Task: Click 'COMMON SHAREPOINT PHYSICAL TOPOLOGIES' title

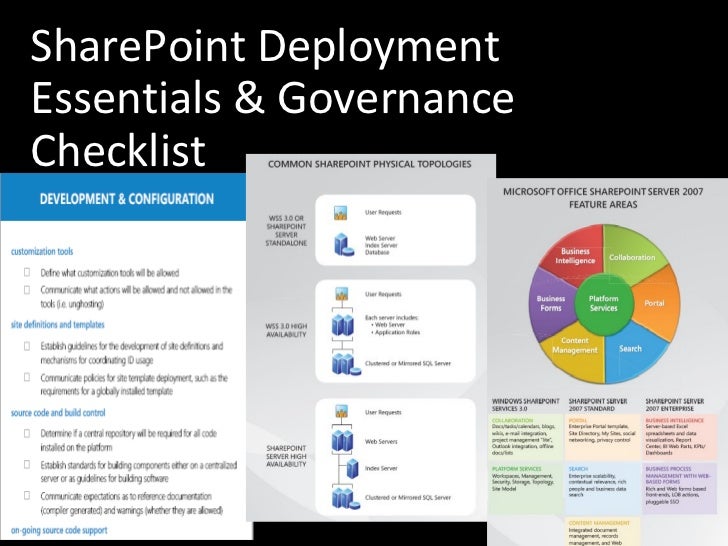Action: (x=370, y=164)
